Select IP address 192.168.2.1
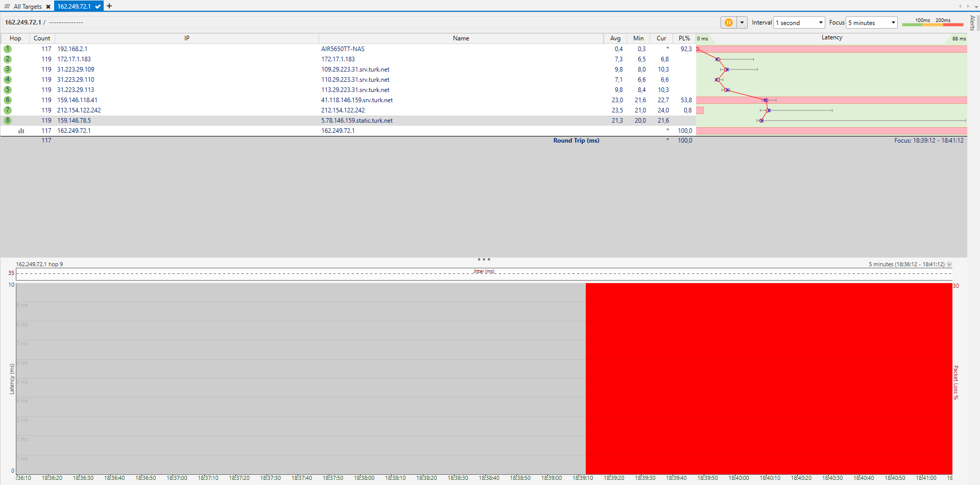Image resolution: width=980 pixels, height=485 pixels. [72, 49]
